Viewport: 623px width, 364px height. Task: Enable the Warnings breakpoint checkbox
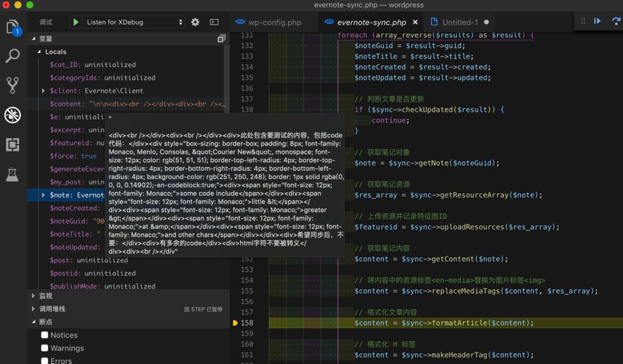tap(44, 348)
